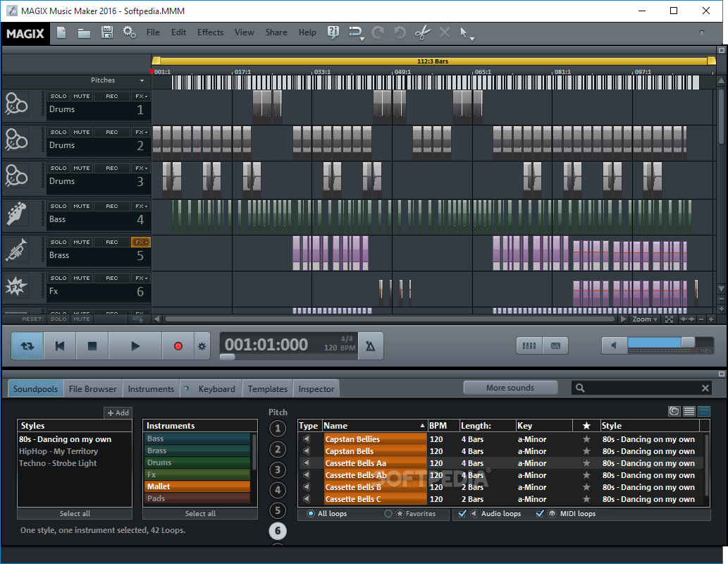The height and width of the screenshot is (564, 728).
Task: Select the All loops radio button
Action: click(x=311, y=513)
